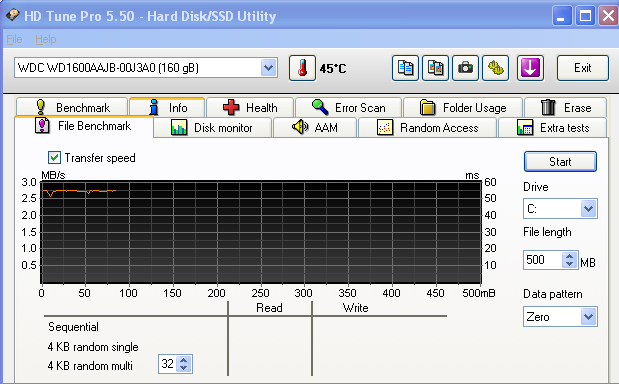Click the purple download arrow icon
This screenshot has height=384, width=619.
tap(530, 68)
